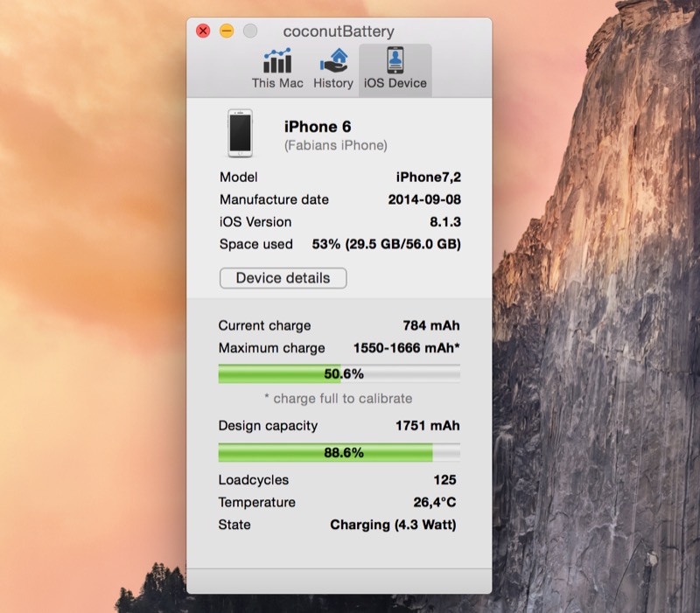Click the Device details button
This screenshot has height=613, width=700.
[x=283, y=278]
